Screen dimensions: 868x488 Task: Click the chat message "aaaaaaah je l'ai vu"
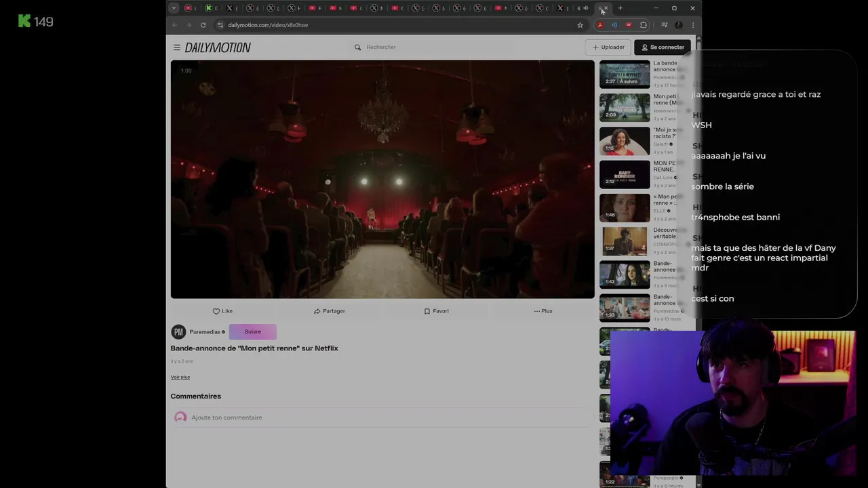(x=728, y=156)
